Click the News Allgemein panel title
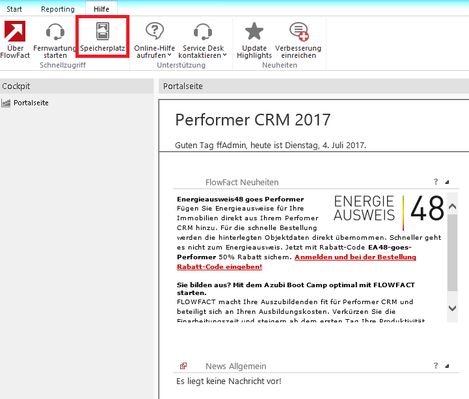Screen dimensions: 469x399 tap(236, 366)
